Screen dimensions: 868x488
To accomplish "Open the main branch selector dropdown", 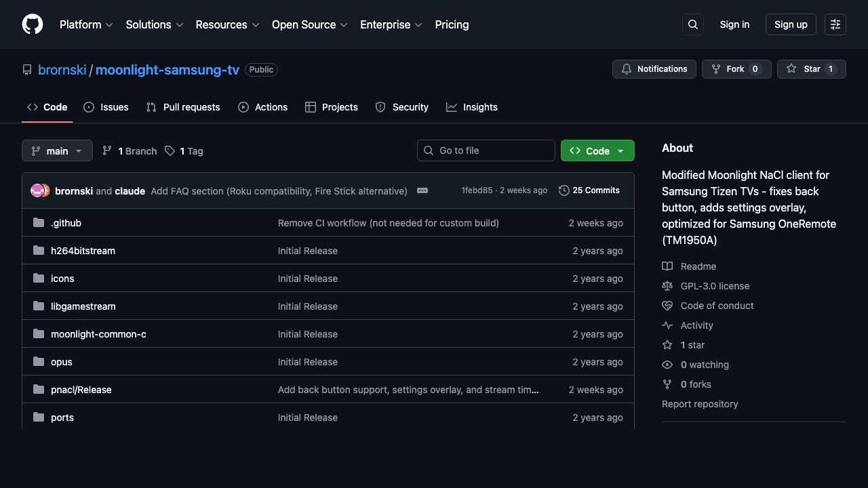I will point(57,150).
